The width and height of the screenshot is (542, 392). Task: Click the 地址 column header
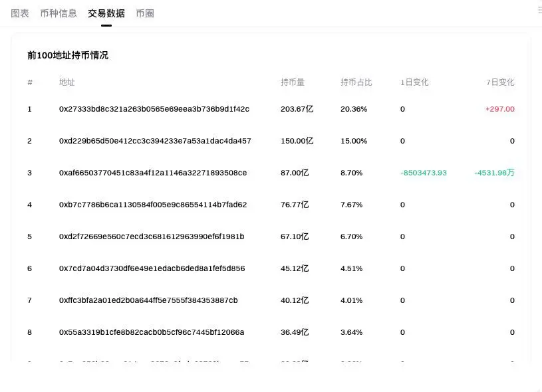[x=67, y=82]
